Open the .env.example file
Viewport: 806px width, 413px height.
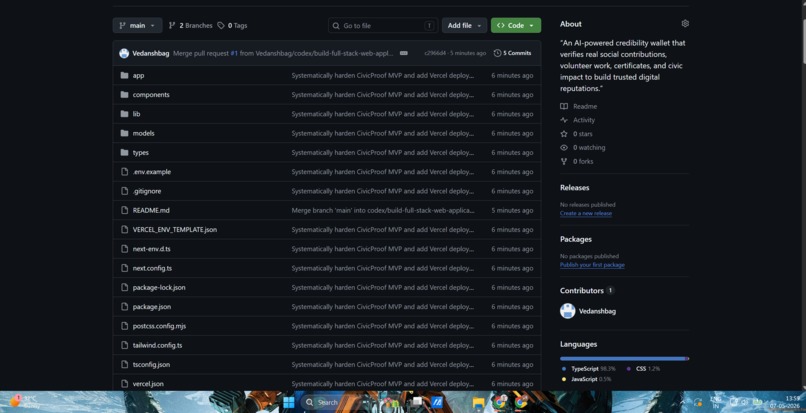152,172
